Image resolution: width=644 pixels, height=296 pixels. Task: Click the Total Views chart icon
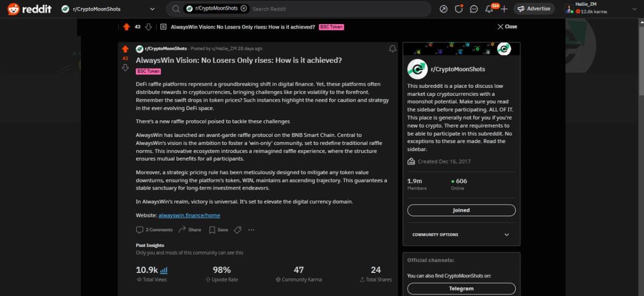click(x=164, y=270)
